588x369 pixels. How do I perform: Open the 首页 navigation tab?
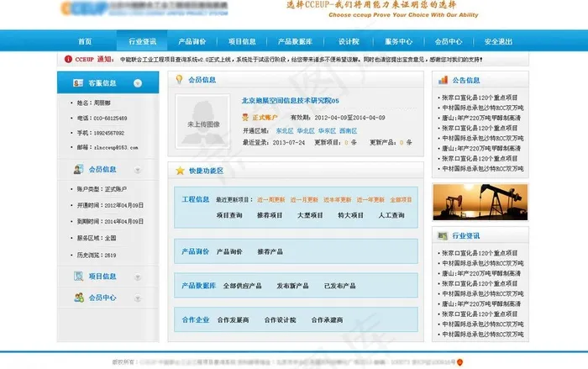coord(85,41)
